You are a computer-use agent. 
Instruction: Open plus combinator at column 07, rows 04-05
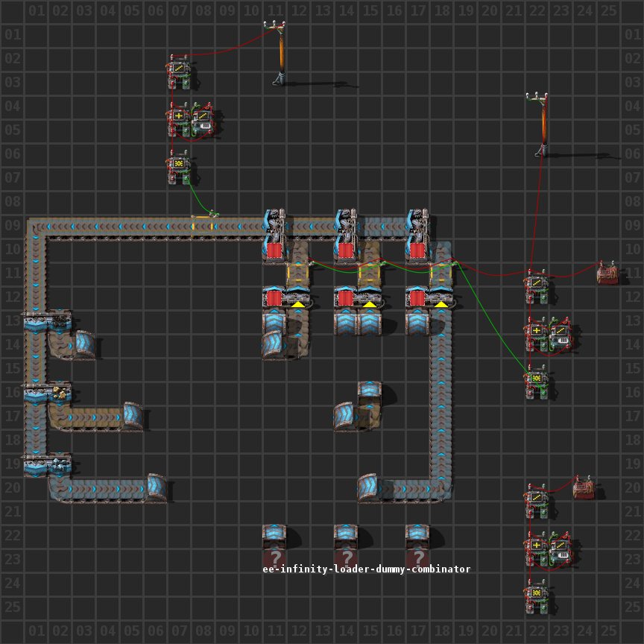click(x=179, y=119)
